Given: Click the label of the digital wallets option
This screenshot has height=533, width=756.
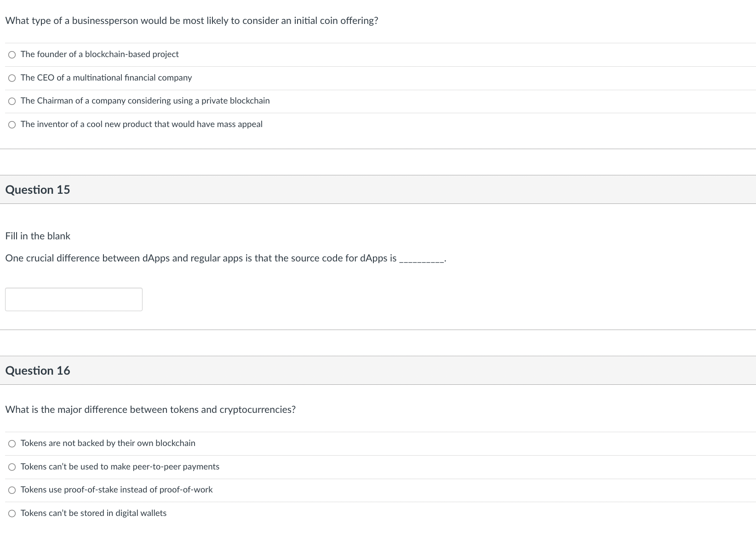Looking at the screenshot, I should tap(94, 513).
